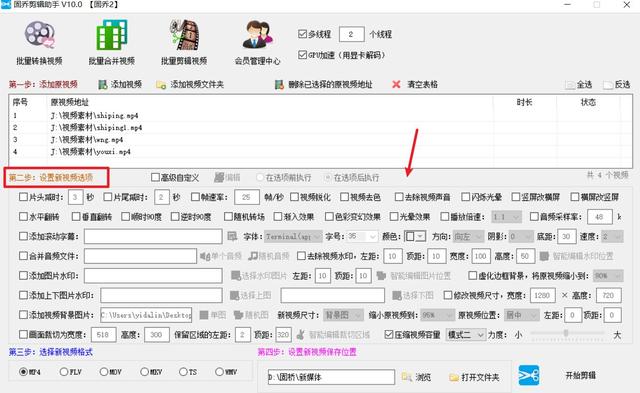Select FLV format radio button
The image size is (640, 393).
pyautogui.click(x=64, y=372)
